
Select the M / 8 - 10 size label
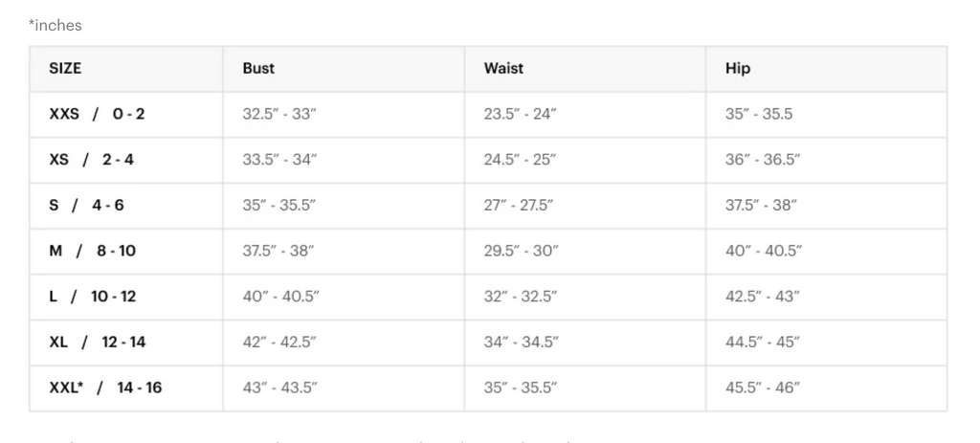pos(93,251)
